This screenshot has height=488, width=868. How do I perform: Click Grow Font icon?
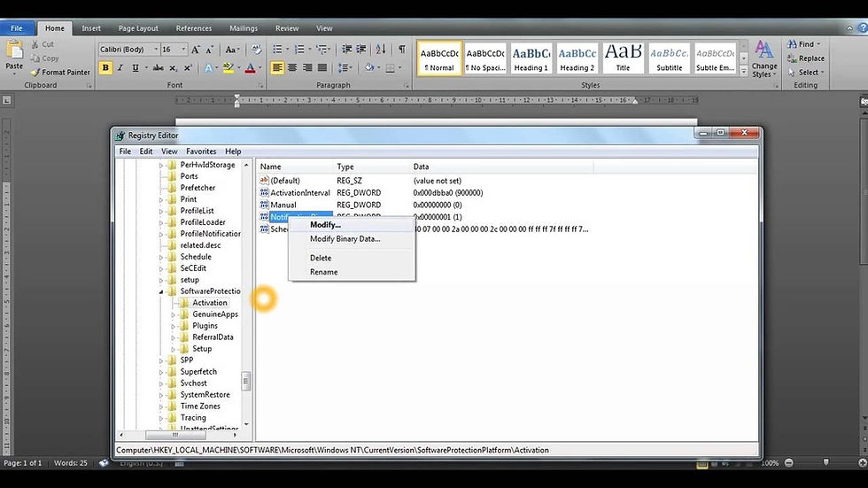196,50
